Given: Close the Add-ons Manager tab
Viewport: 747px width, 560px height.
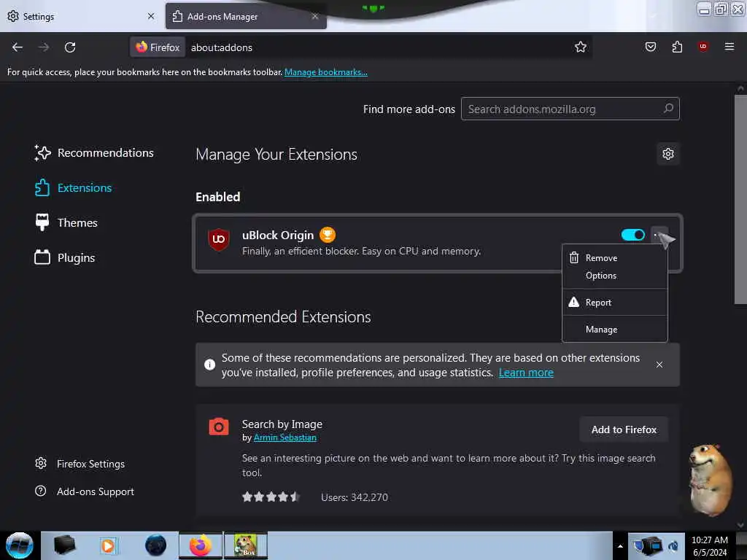Looking at the screenshot, I should tap(315, 16).
